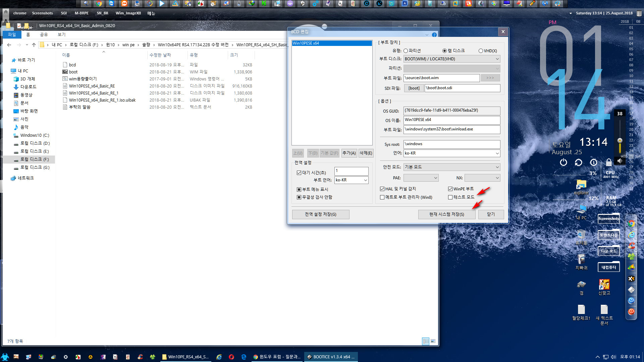The image size is (644, 362).
Task: Toggle the 부트 메뉴 표시 checkbox
Action: click(299, 190)
